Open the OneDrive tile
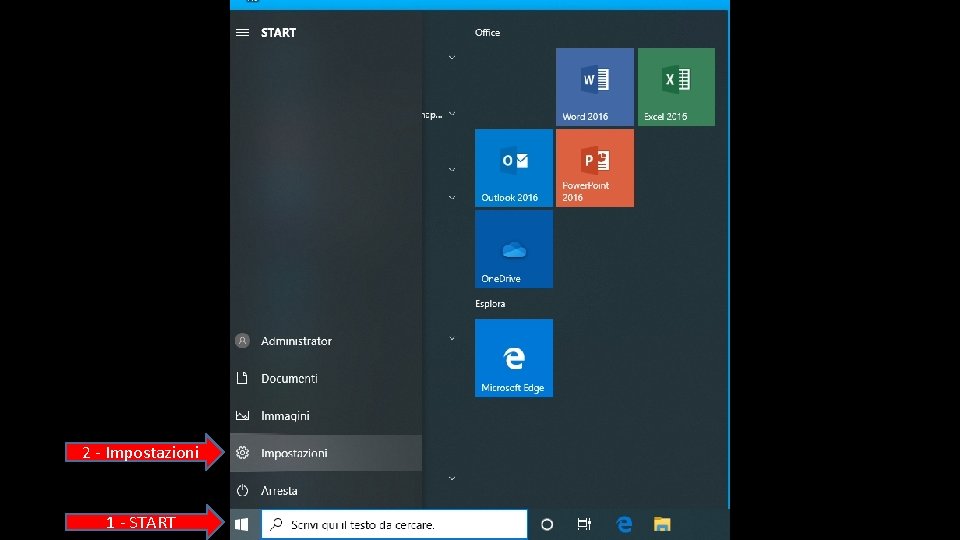 click(x=514, y=249)
